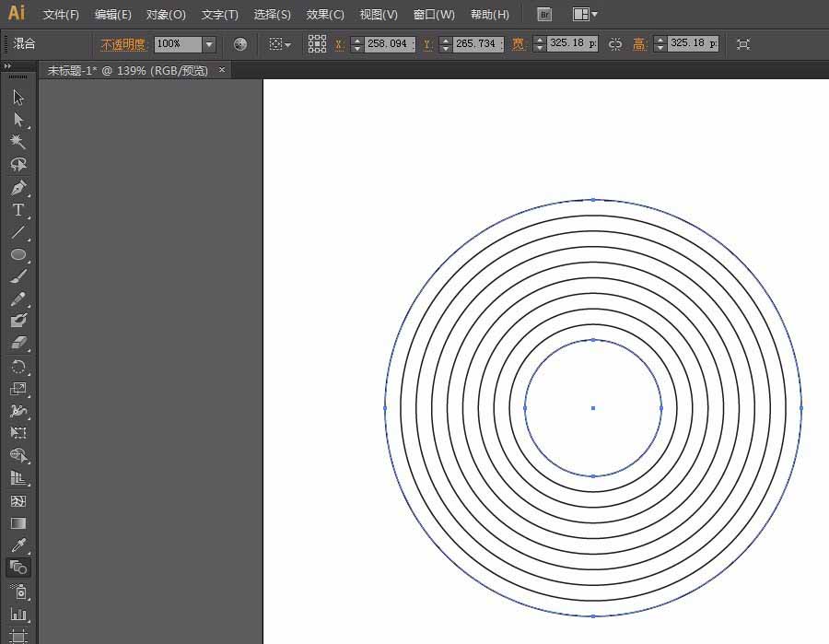
Task: Click the Y value field 265.734
Action: coord(478,44)
